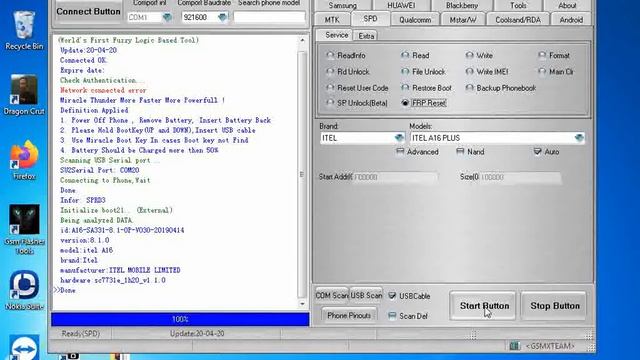640x360 pixels.
Task: Click the Connect Button
Action: (88, 11)
